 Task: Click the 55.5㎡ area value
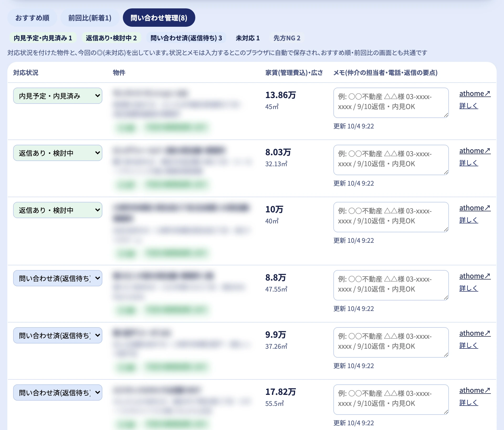pyautogui.click(x=275, y=404)
